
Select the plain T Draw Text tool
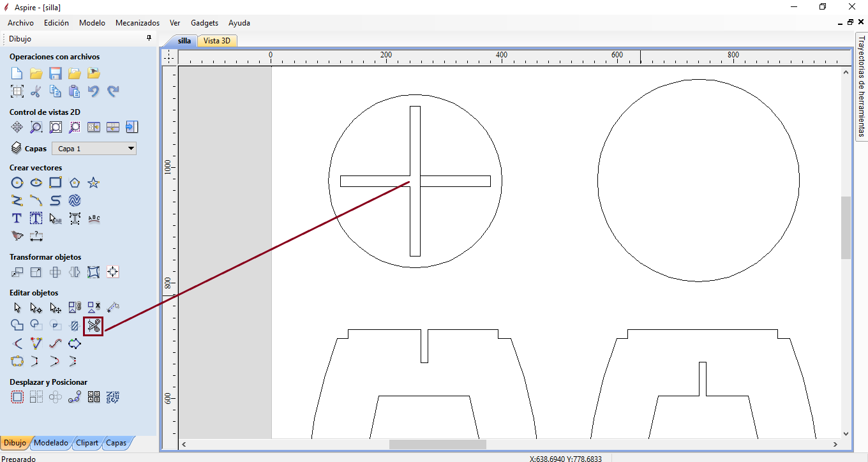(17, 219)
